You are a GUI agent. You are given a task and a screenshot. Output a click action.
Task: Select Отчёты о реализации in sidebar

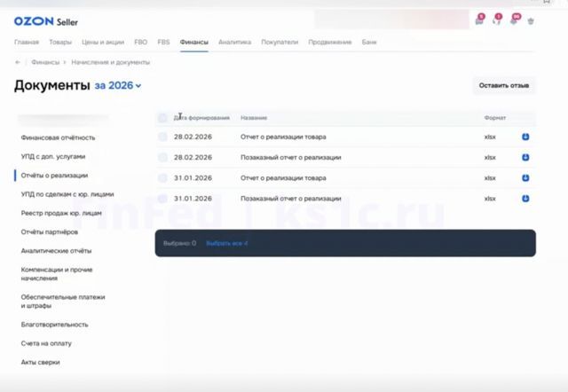[x=54, y=176]
